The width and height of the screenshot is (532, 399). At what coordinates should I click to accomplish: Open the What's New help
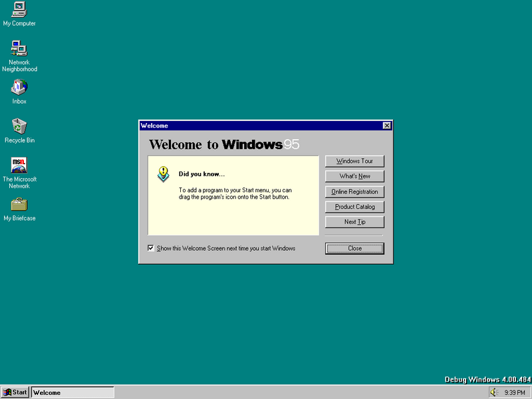(354, 176)
